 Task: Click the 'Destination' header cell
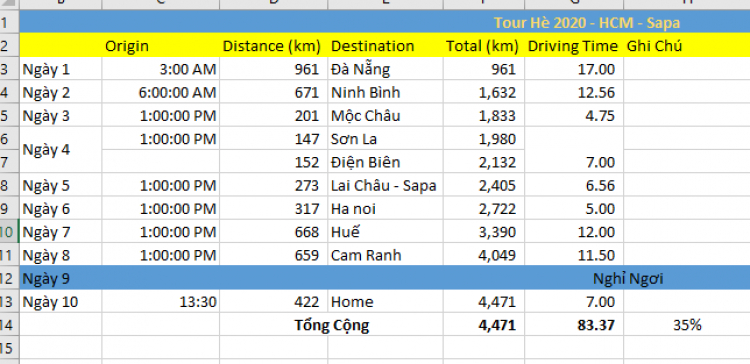[386, 46]
